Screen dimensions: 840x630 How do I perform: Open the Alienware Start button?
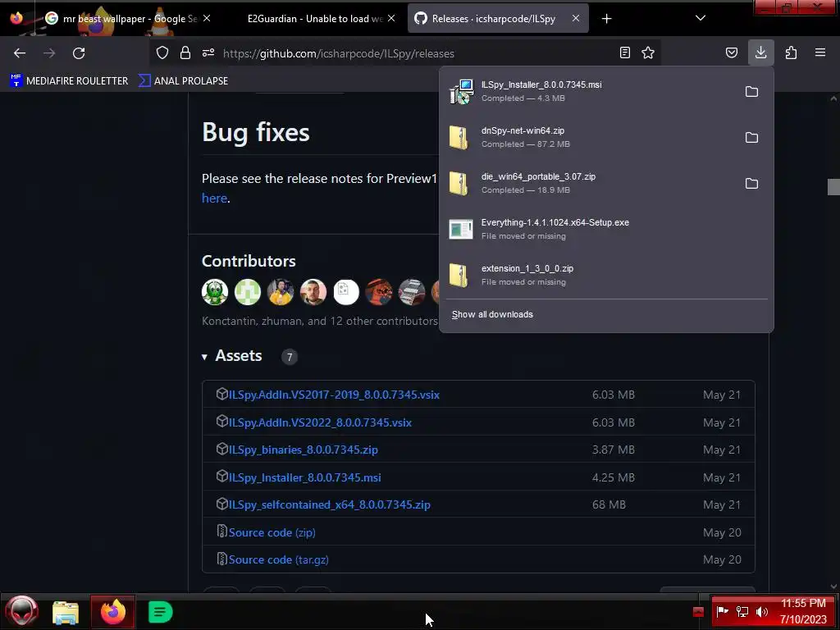(x=22, y=611)
